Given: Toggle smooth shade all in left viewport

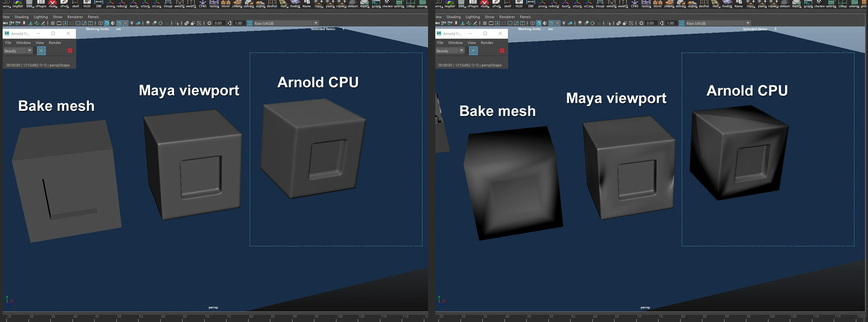Looking at the screenshot, I should (x=107, y=23).
